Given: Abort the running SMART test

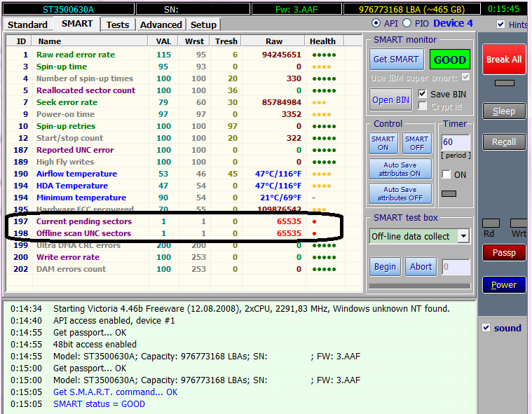Looking at the screenshot, I should (x=421, y=266).
